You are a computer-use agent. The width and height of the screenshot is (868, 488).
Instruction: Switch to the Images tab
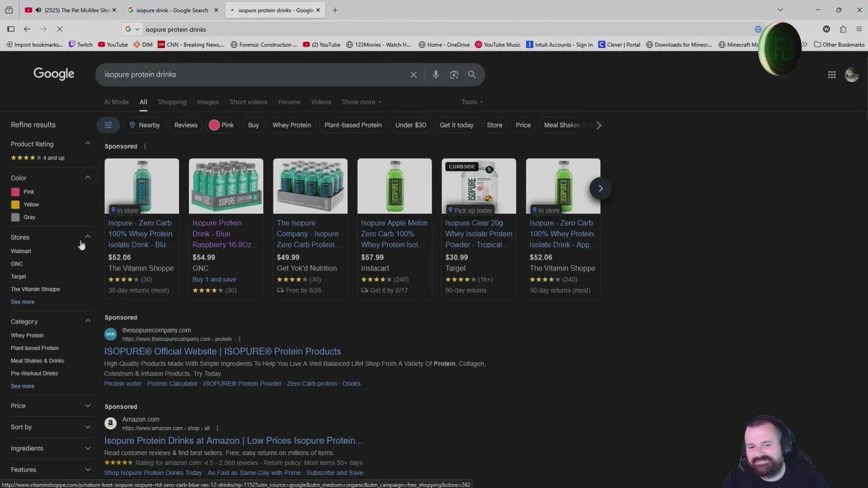point(208,102)
